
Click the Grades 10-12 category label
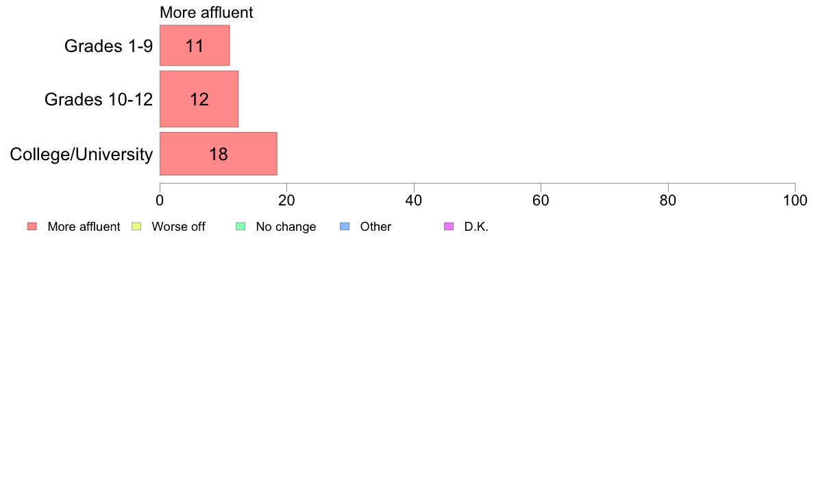coord(99,99)
